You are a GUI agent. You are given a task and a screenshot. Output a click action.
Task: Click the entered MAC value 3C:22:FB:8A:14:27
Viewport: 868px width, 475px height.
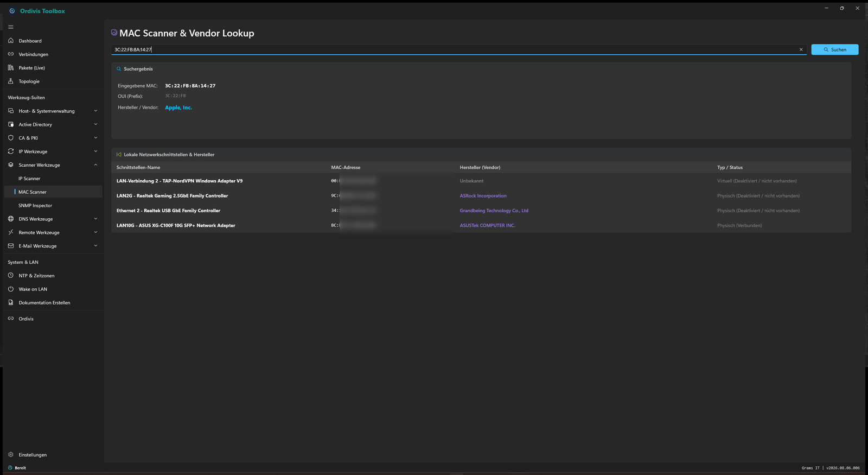coord(190,86)
